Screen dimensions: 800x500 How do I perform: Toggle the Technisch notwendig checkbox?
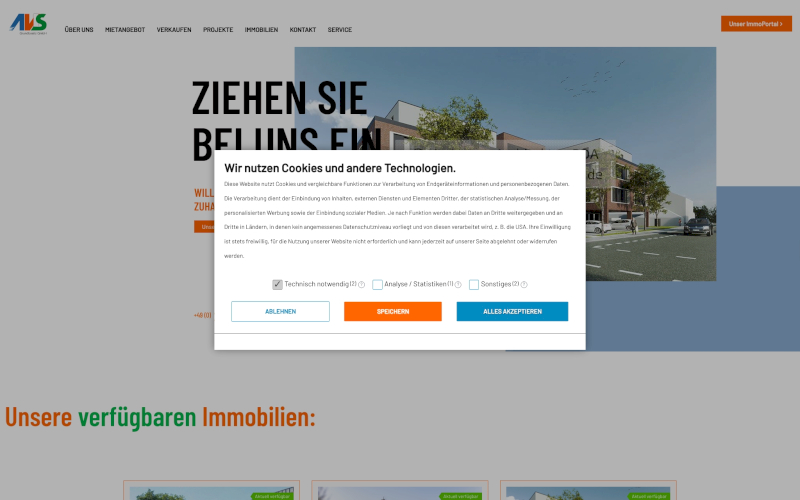tap(277, 284)
